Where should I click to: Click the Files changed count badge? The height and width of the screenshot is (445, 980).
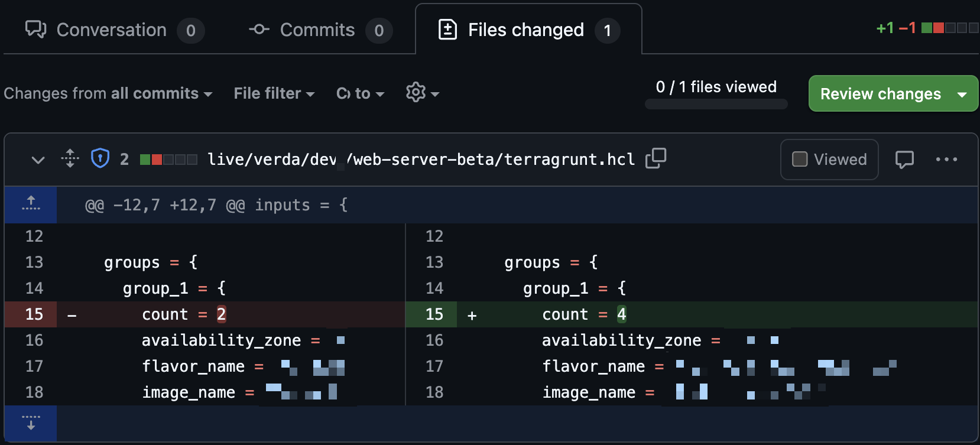[x=607, y=31]
